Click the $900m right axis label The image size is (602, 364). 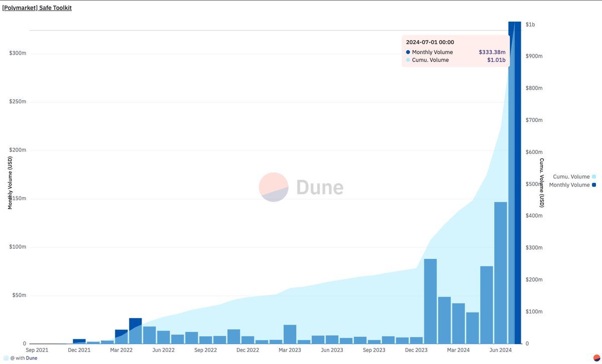pyautogui.click(x=534, y=56)
